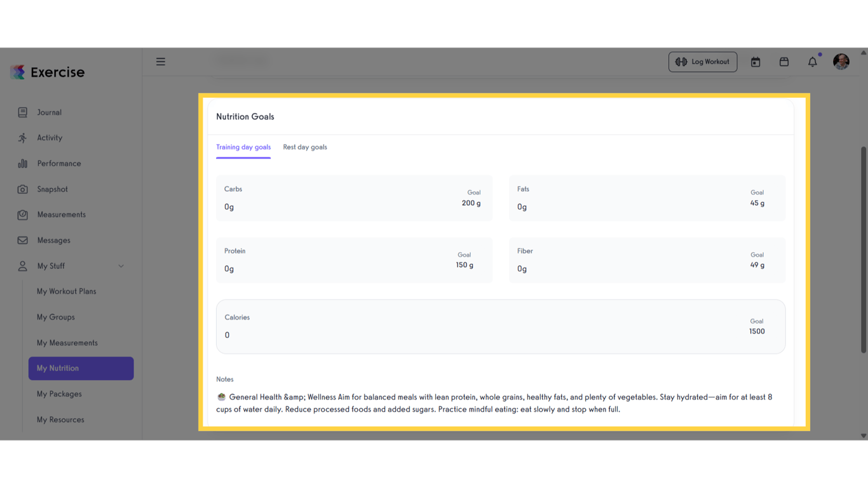The width and height of the screenshot is (868, 488).
Task: Click the Fiber goal value 49 g
Action: pyautogui.click(x=757, y=265)
